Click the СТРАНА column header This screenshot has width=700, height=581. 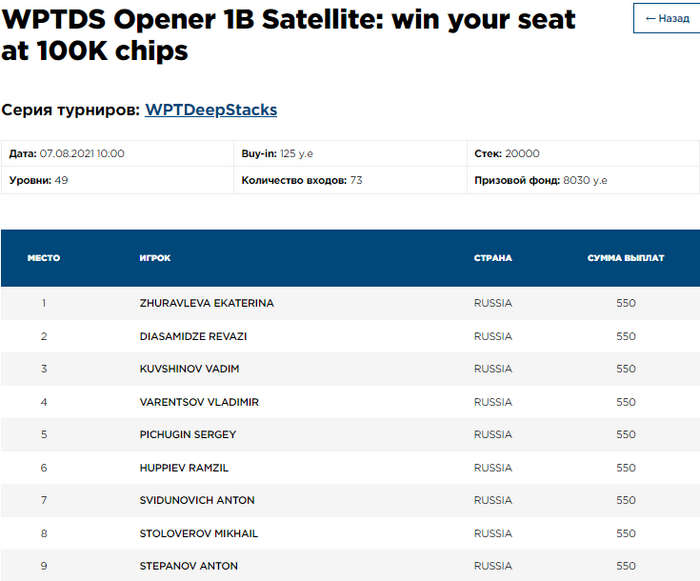pos(493,258)
